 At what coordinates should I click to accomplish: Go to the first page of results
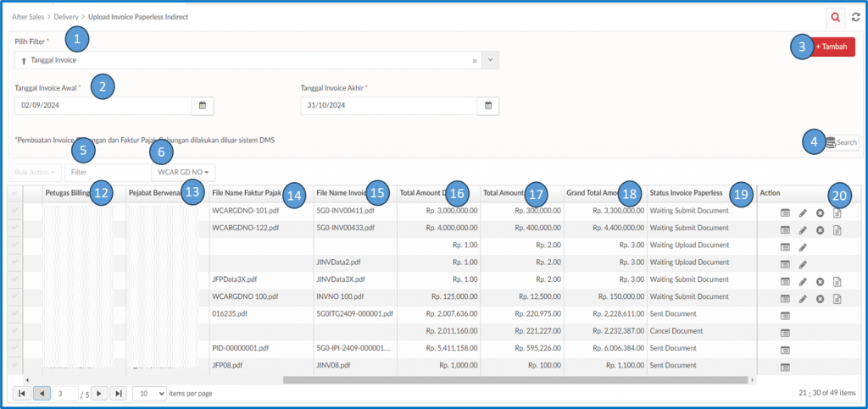pos(21,393)
